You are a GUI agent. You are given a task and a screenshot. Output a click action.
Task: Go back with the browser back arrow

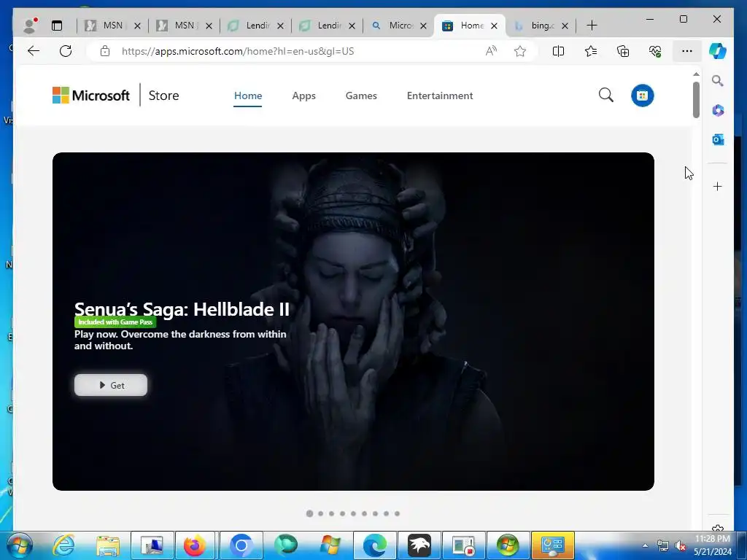coord(34,51)
